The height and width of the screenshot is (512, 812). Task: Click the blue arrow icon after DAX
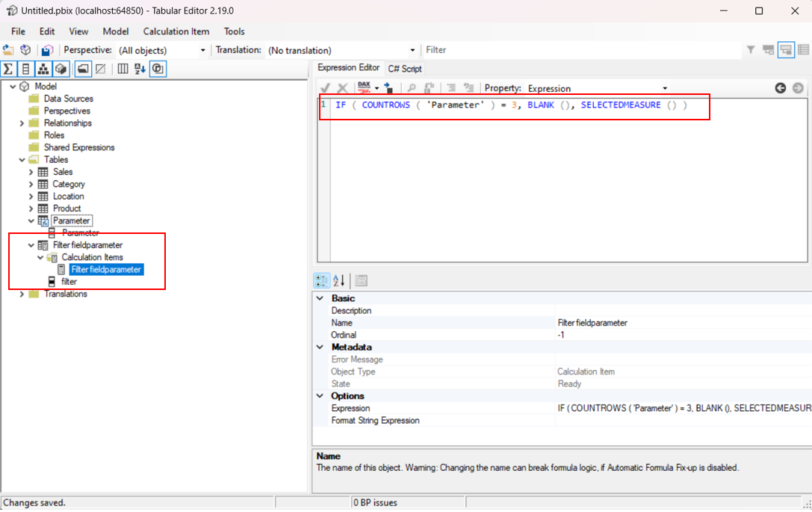click(x=388, y=88)
